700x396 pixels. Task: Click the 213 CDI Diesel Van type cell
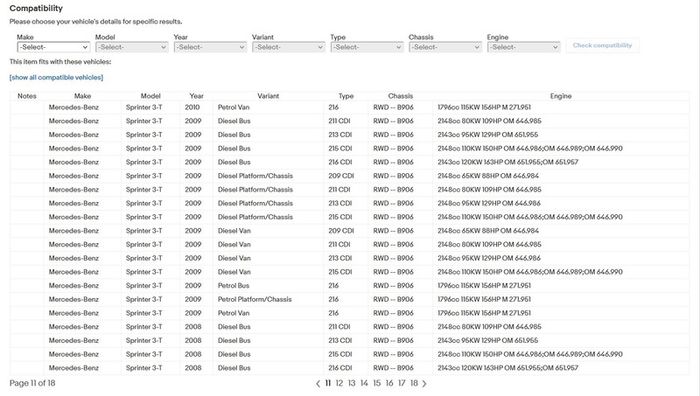click(340, 258)
